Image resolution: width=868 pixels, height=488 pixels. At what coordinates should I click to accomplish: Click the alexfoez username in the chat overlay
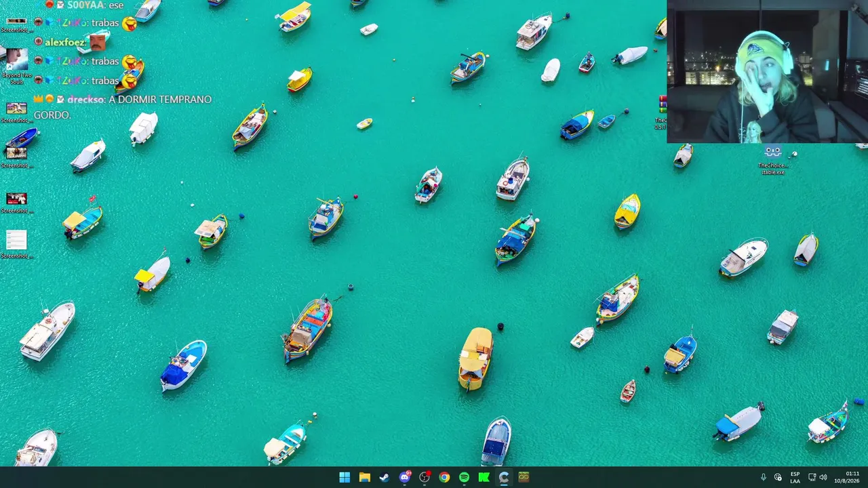pyautogui.click(x=66, y=42)
